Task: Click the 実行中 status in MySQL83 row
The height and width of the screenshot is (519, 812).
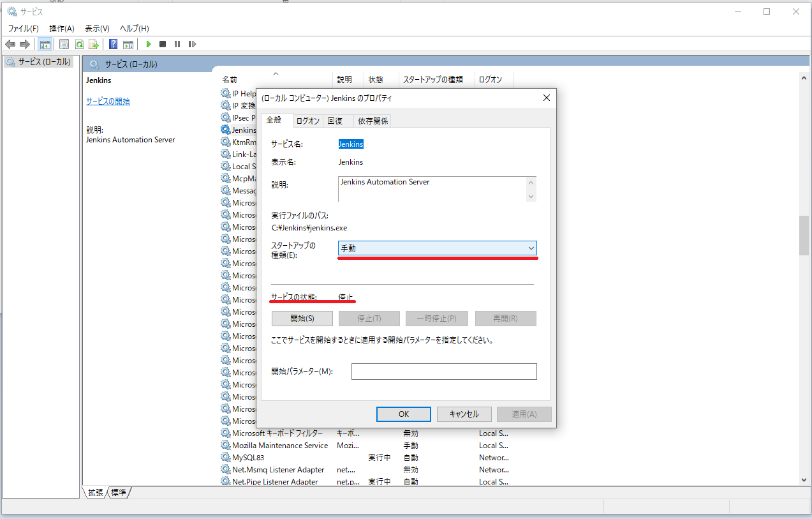Action: 380,458
